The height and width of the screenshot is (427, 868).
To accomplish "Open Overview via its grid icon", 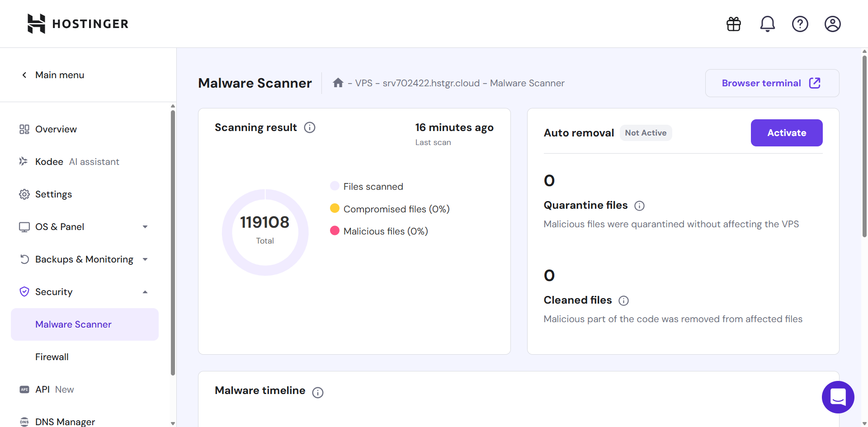I will tap(24, 129).
